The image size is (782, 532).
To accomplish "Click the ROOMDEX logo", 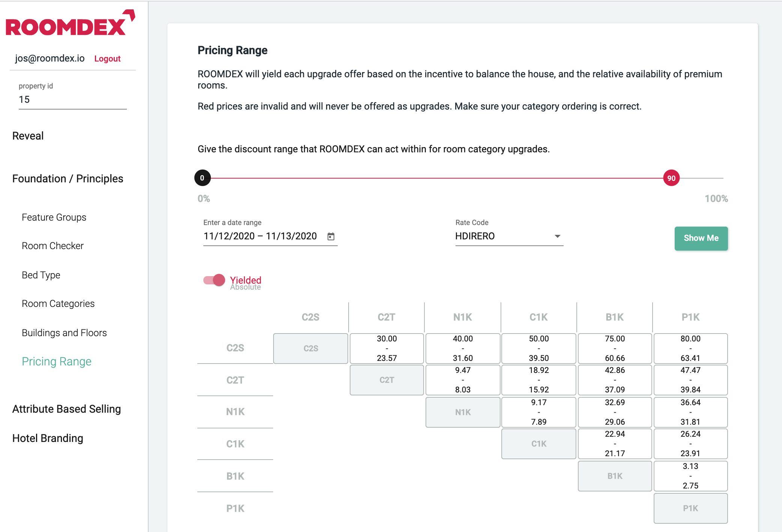I will pyautogui.click(x=70, y=23).
